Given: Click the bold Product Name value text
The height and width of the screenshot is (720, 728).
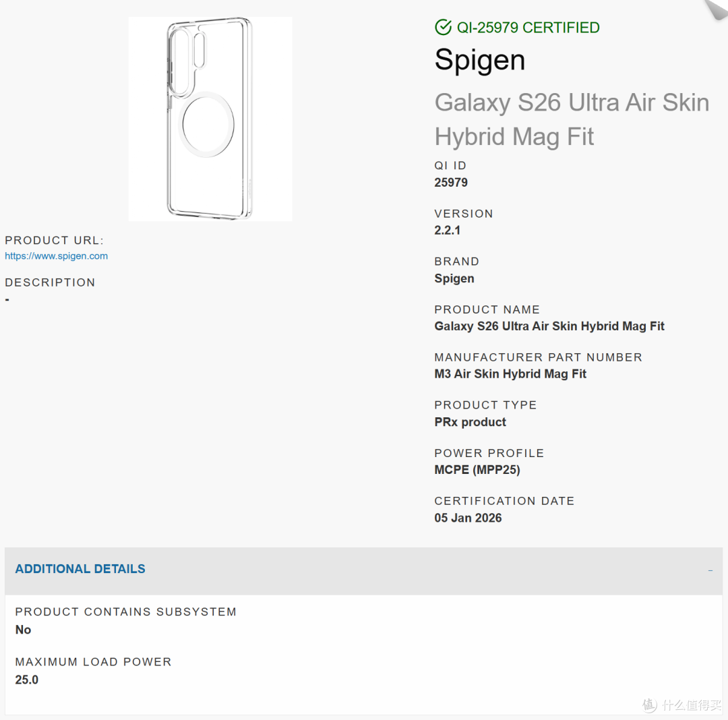Looking at the screenshot, I should click(549, 326).
